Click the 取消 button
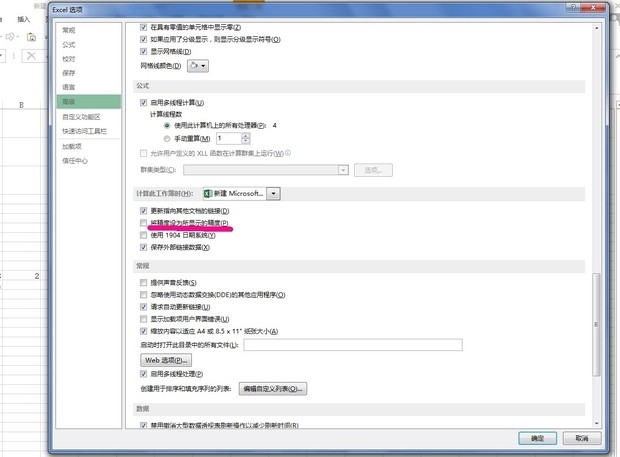 click(x=582, y=438)
